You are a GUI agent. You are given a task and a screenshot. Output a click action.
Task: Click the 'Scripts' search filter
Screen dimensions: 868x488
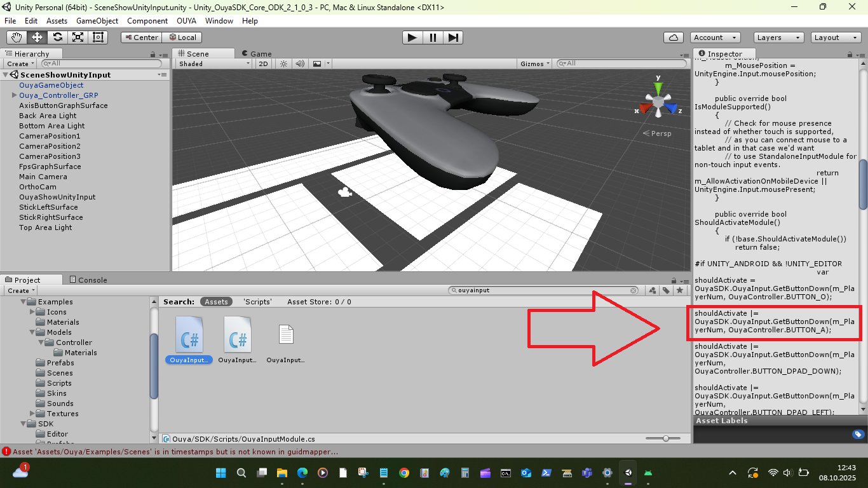[257, 302]
